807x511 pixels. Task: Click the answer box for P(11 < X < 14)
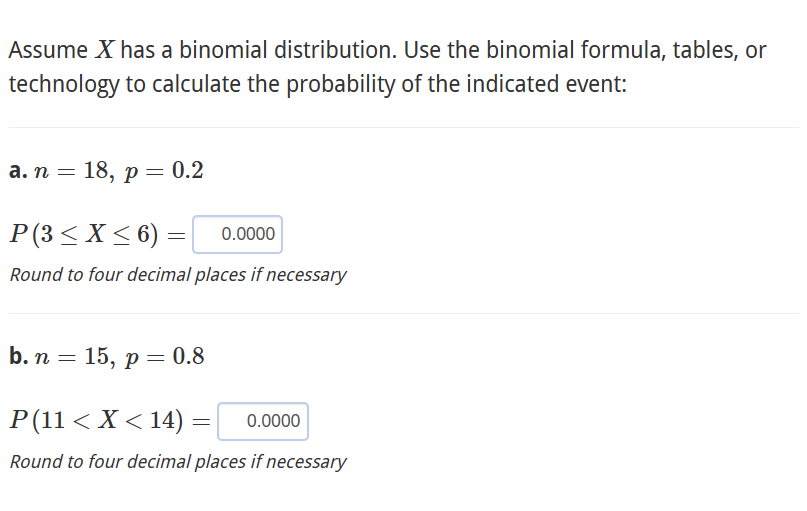[263, 421]
